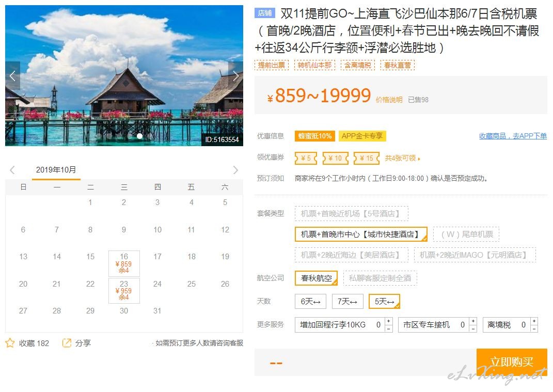553x392 pixels.
Task: Select airline 春秋航空
Action: [317, 278]
